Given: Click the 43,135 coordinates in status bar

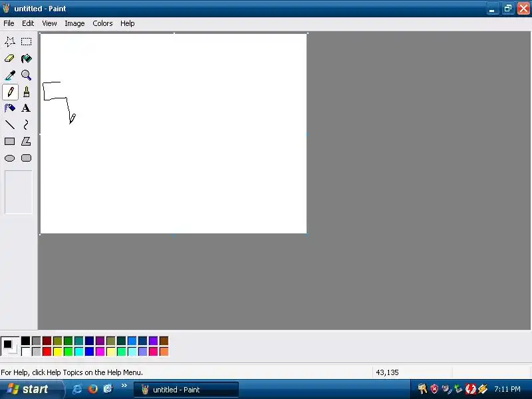Looking at the screenshot, I should [387, 372].
